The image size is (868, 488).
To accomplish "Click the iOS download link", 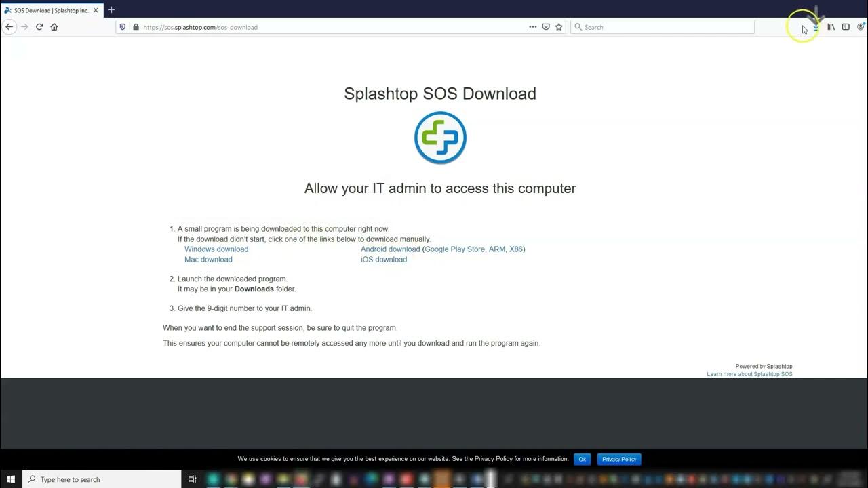I will coord(384,260).
